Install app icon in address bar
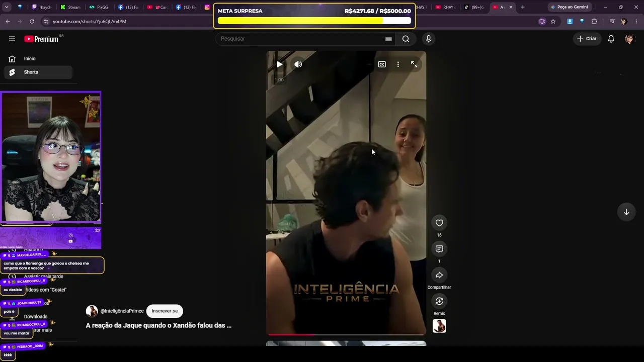Viewport: 644px width, 362px height. point(542,22)
